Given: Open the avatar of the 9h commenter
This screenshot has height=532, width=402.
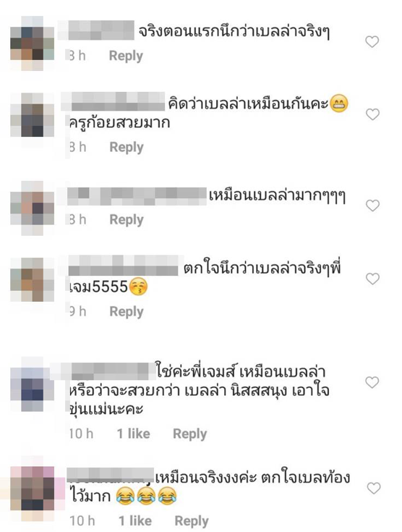Looking at the screenshot, I should (33, 279).
